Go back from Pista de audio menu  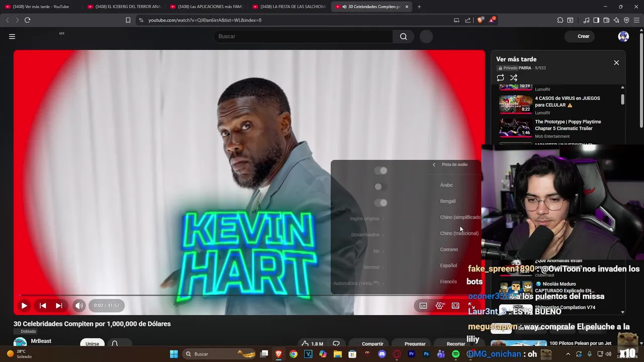tap(434, 164)
